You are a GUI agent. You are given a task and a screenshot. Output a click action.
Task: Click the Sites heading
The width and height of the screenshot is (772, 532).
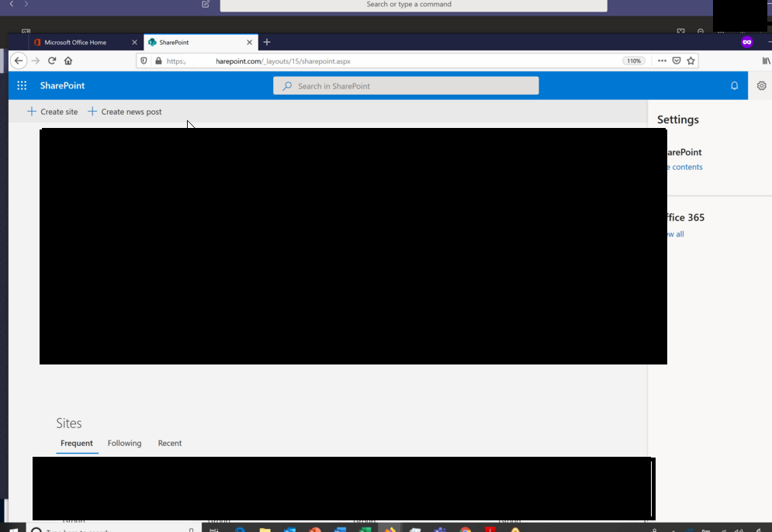click(x=69, y=423)
